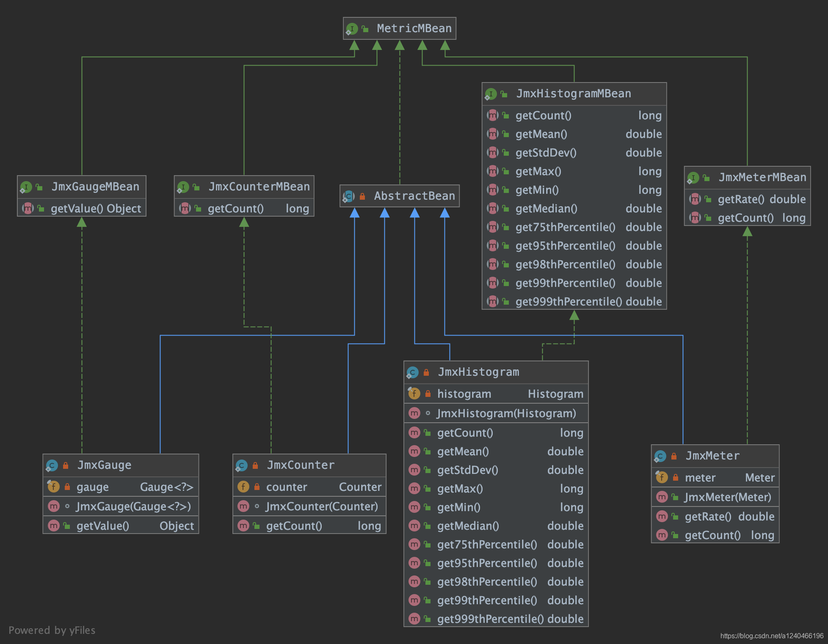Select getMedian() in JmxHistogramMBean

(x=546, y=209)
